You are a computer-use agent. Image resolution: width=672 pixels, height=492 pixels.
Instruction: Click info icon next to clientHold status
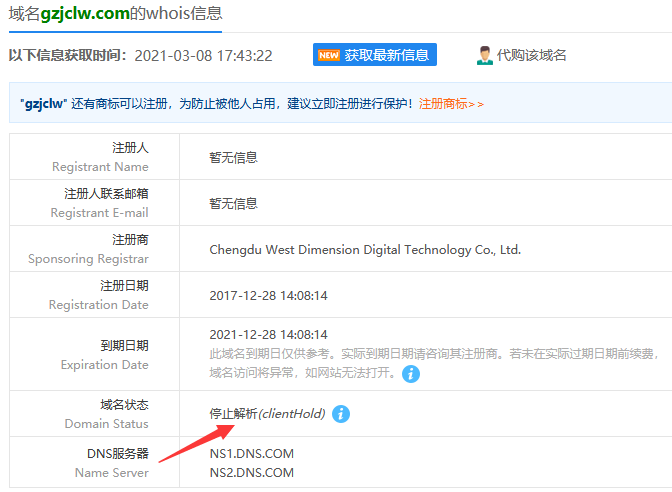click(341, 413)
